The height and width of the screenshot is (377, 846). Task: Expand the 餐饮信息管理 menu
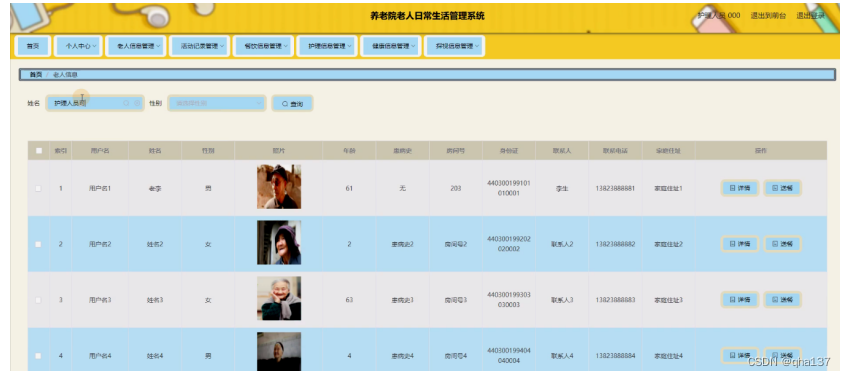click(263, 46)
